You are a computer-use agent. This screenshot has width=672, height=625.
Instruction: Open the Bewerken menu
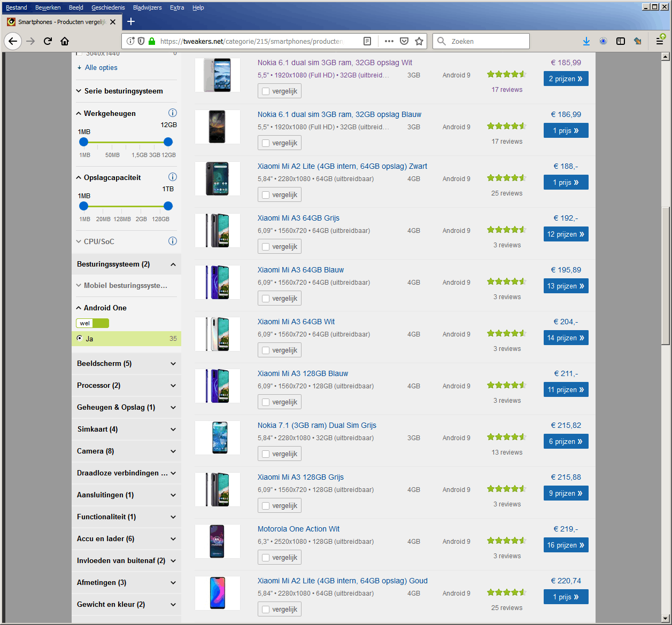point(48,7)
